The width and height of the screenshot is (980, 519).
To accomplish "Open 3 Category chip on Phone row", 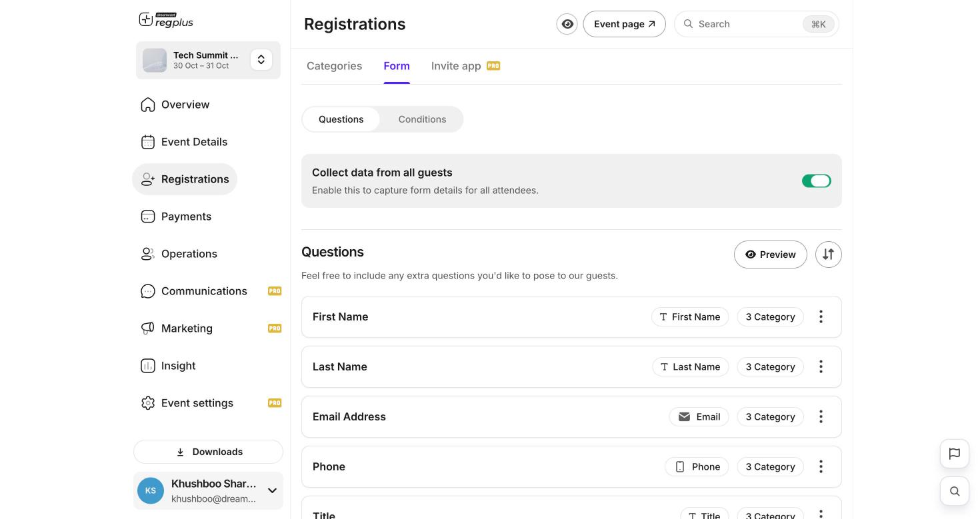I will pos(771,467).
